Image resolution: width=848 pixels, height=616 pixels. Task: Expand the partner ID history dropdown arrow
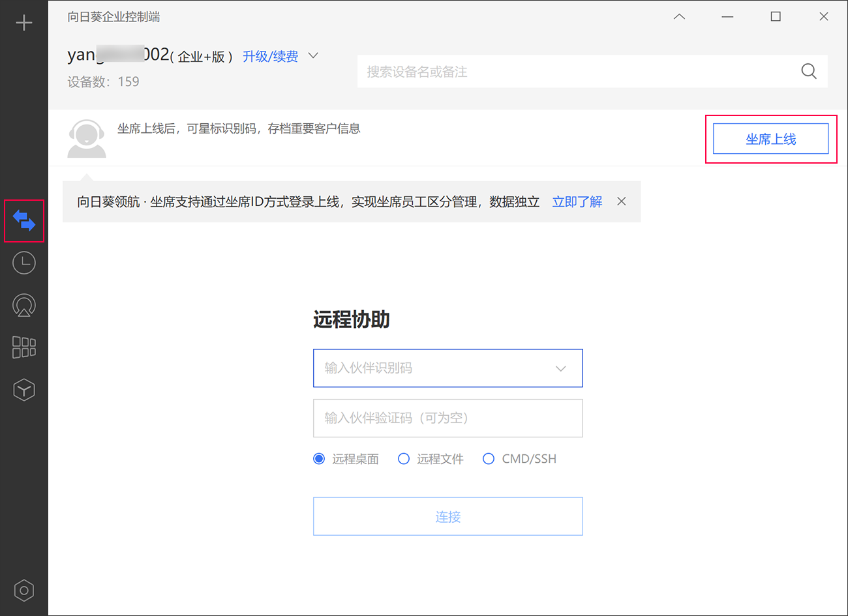pyautogui.click(x=560, y=368)
